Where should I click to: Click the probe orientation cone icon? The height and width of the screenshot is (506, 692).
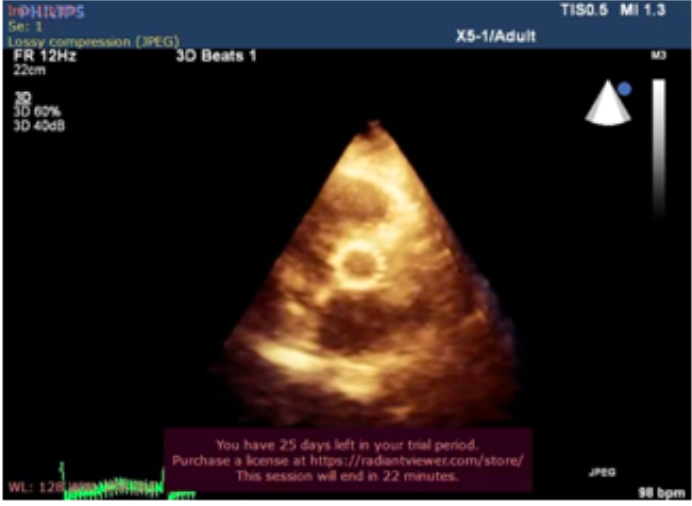tap(606, 105)
